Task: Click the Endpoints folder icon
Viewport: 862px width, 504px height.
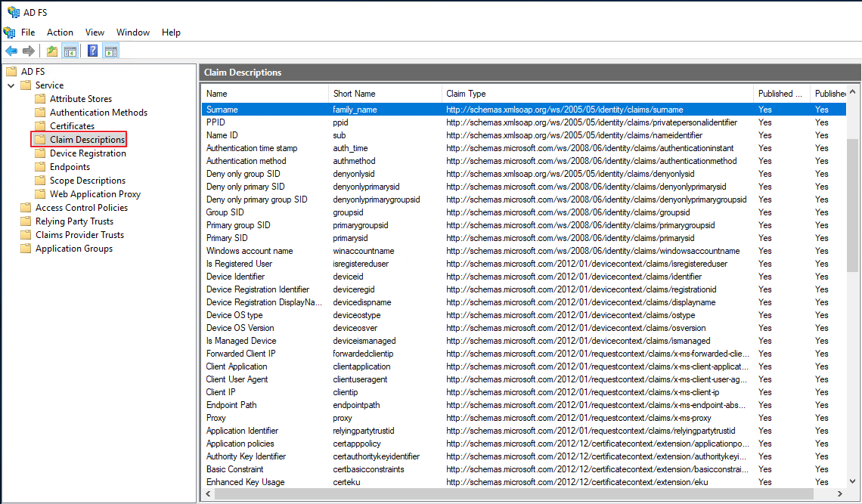Action: pyautogui.click(x=40, y=166)
